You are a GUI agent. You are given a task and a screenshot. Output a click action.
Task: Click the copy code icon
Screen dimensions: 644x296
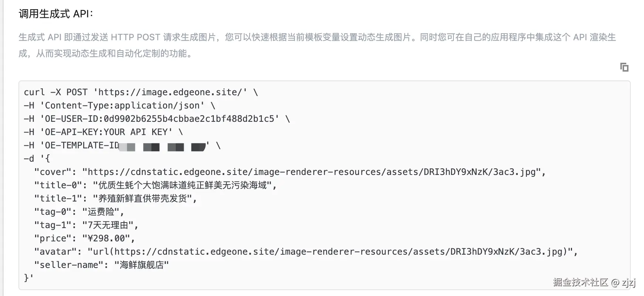[x=624, y=67]
